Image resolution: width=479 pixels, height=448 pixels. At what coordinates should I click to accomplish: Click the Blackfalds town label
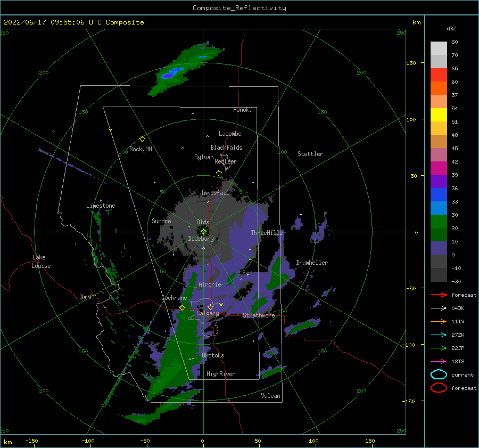click(x=226, y=148)
